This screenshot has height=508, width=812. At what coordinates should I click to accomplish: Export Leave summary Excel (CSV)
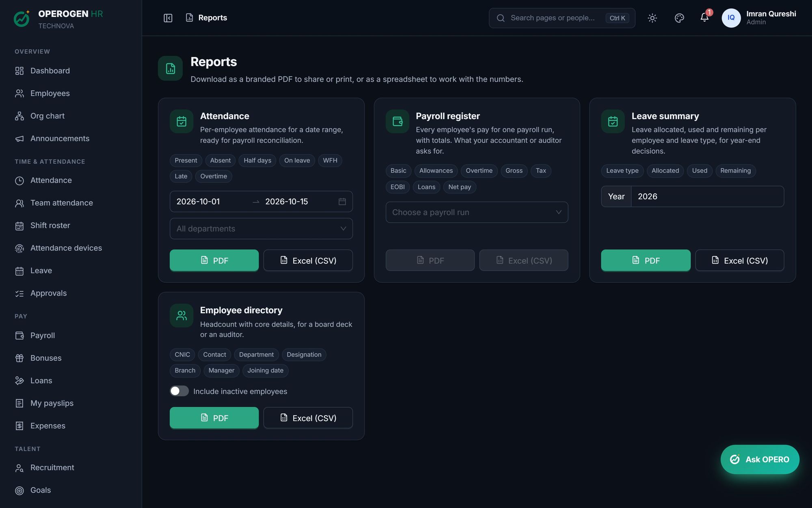[x=740, y=260]
